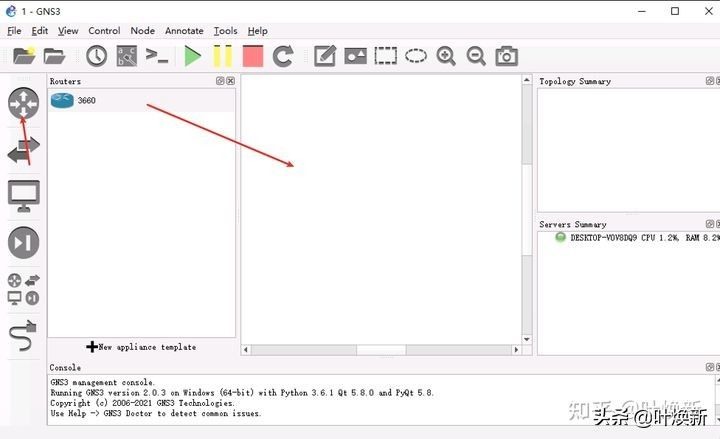Close the Routers panel
The image size is (720, 439).
tap(231, 81)
